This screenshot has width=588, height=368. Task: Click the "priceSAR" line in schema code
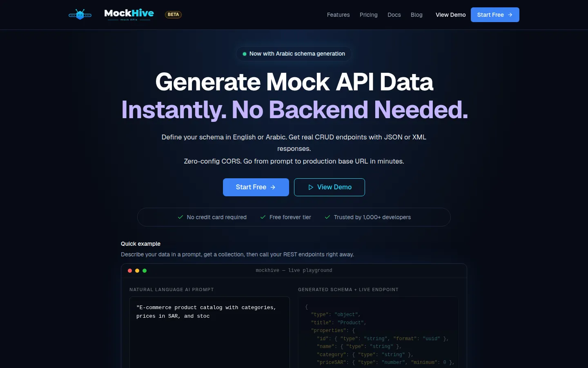point(385,362)
